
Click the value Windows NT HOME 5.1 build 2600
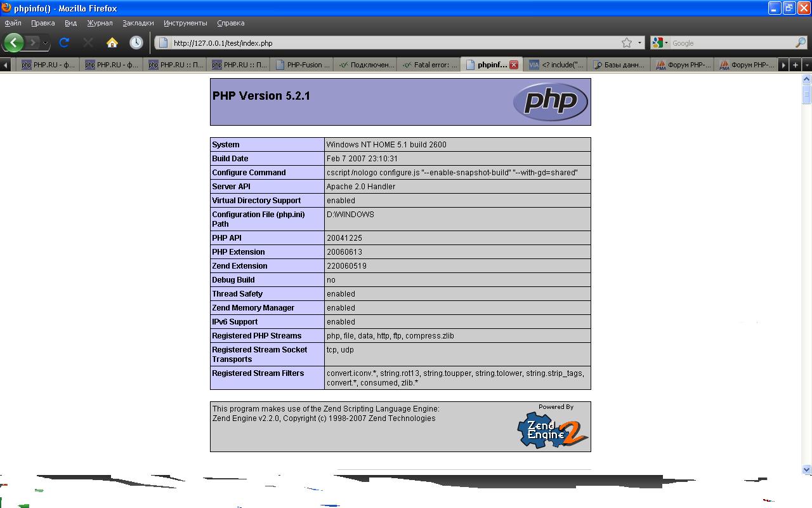point(386,145)
